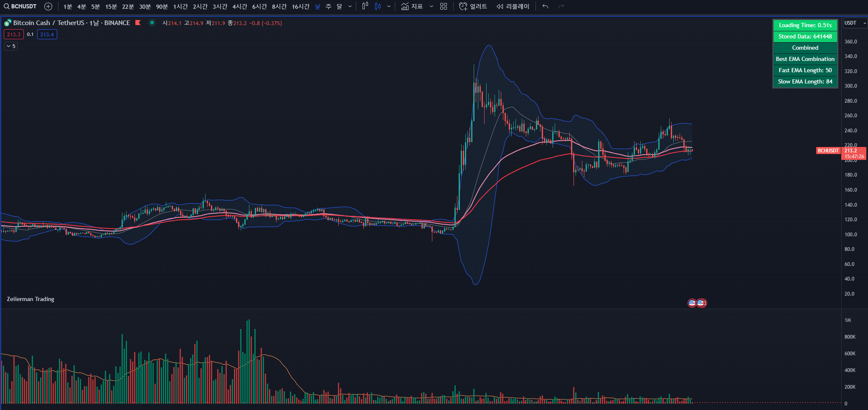Click the undo arrow
The image size is (868, 410).
tap(545, 6)
